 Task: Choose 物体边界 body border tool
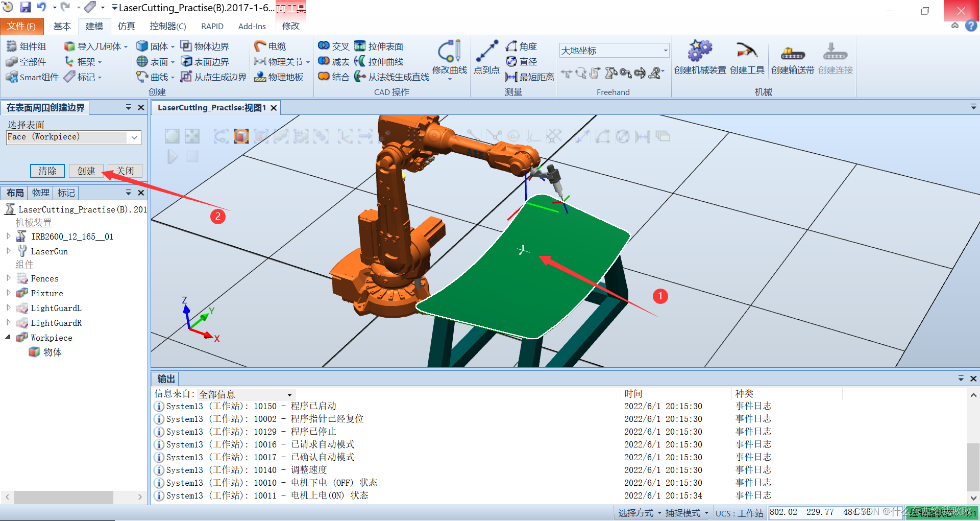click(205, 46)
